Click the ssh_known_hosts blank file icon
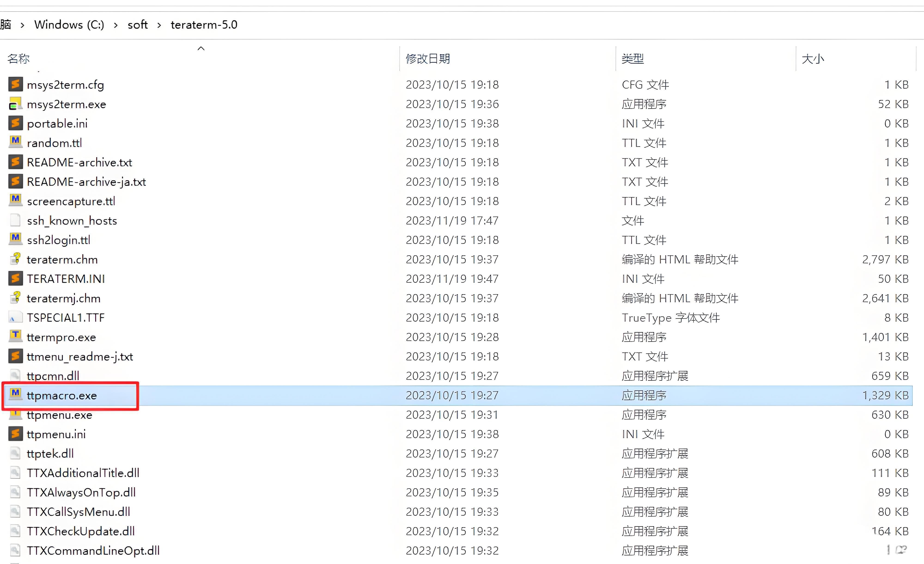924x564 pixels. pyautogui.click(x=15, y=220)
